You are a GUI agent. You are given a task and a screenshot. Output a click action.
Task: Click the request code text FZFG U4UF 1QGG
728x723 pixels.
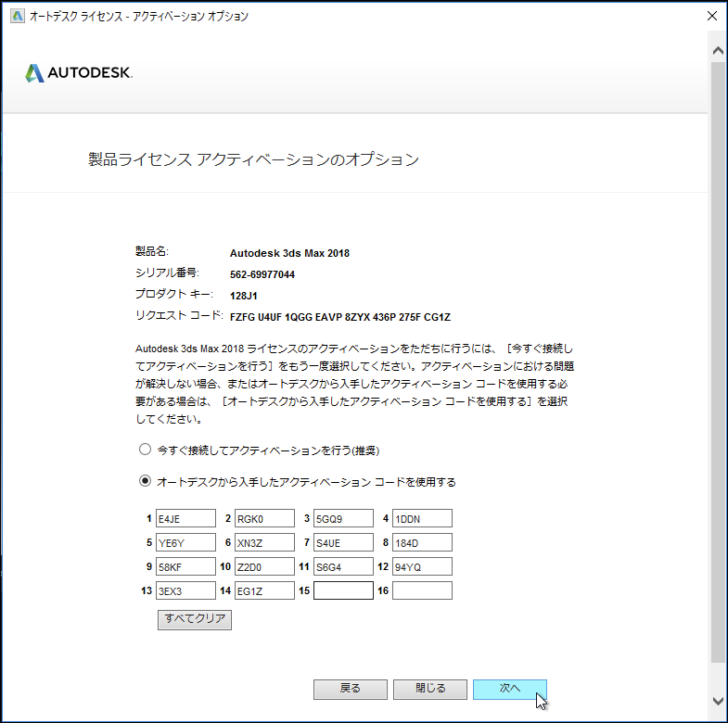(271, 317)
